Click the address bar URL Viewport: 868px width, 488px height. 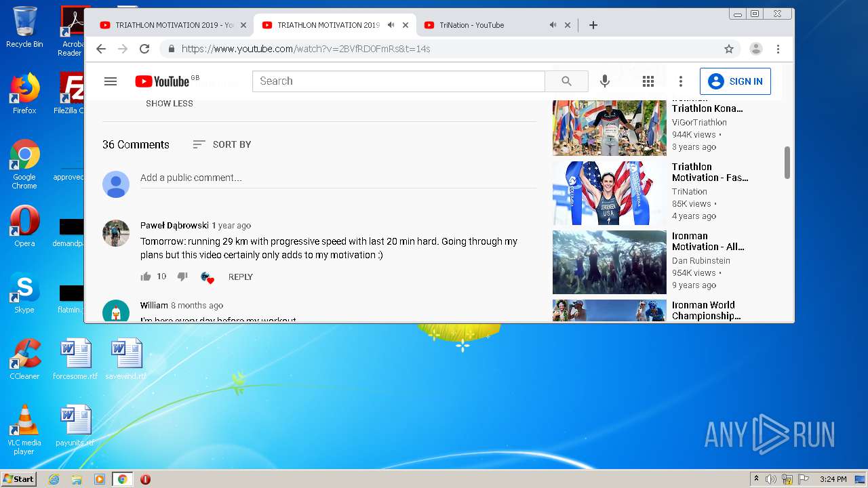click(x=306, y=49)
